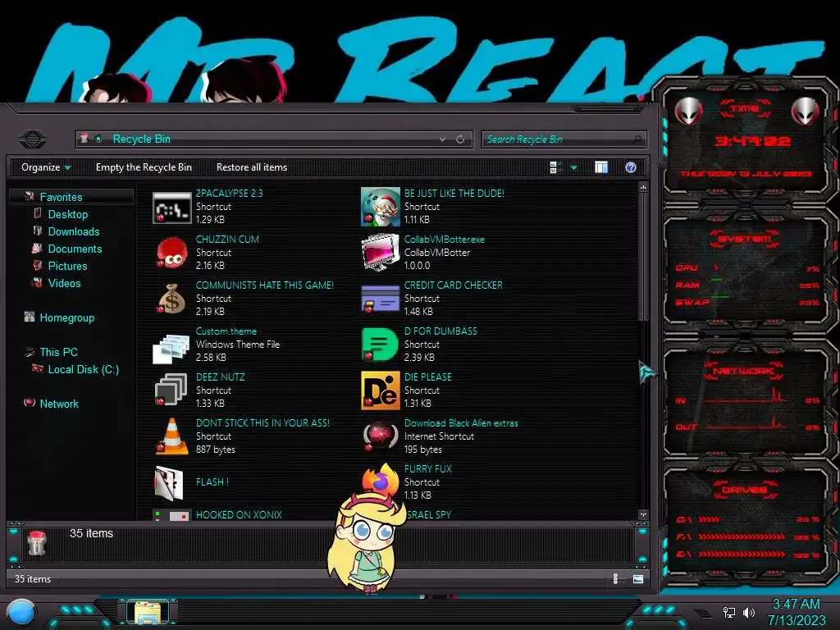
Task: Open Desktop in the navigation pane
Action: pyautogui.click(x=68, y=214)
